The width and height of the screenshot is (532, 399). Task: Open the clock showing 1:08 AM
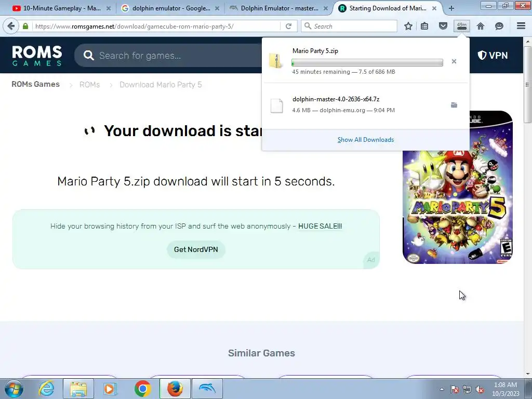coord(505,389)
